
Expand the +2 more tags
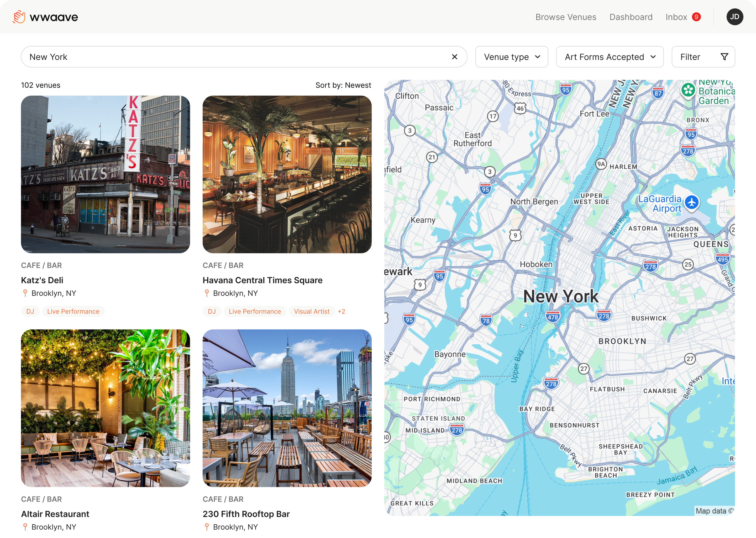pyautogui.click(x=341, y=311)
